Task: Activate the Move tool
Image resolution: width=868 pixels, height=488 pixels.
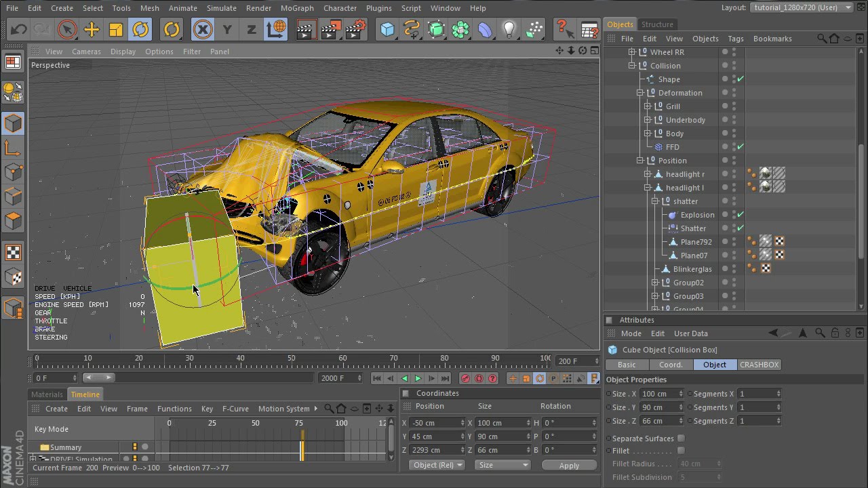Action: click(x=92, y=29)
